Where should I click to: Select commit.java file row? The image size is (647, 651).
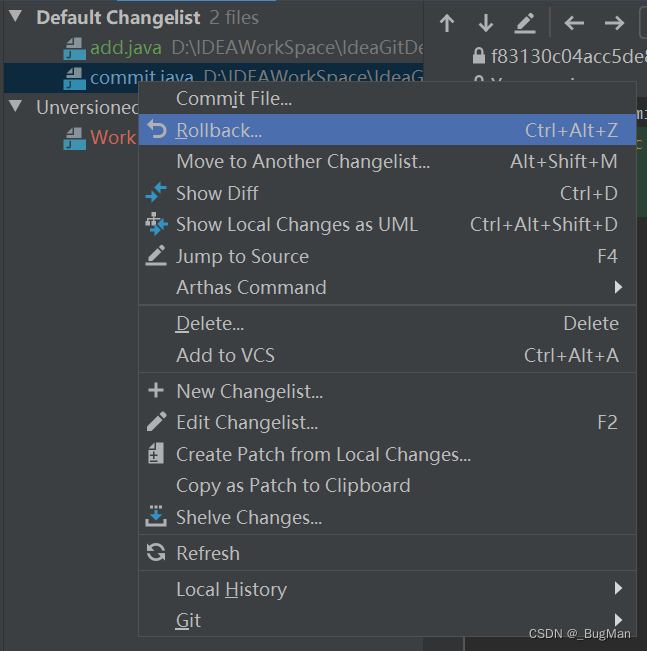213,77
